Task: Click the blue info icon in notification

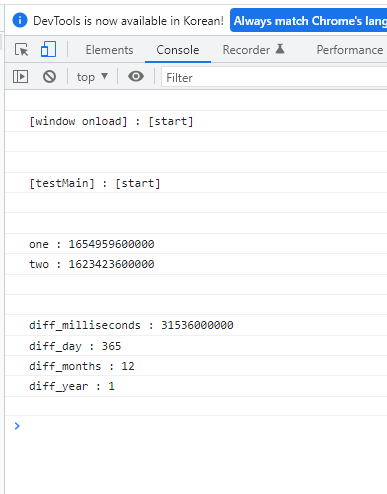Action: (x=20, y=20)
